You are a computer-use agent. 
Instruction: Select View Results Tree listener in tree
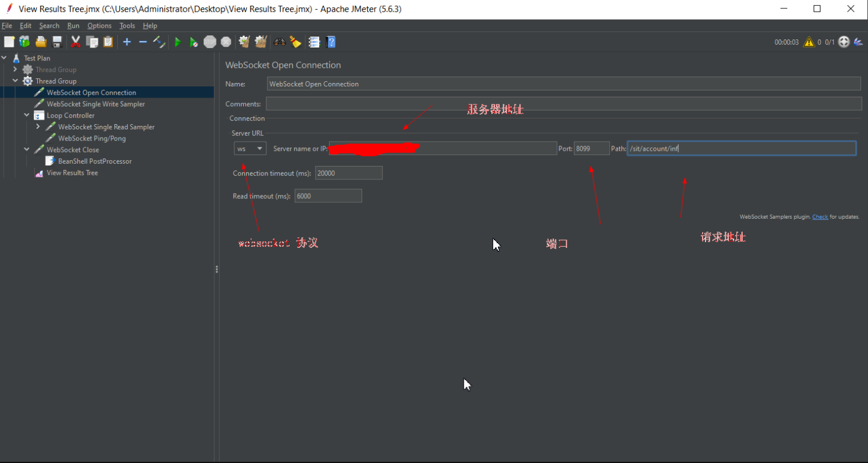coord(72,173)
